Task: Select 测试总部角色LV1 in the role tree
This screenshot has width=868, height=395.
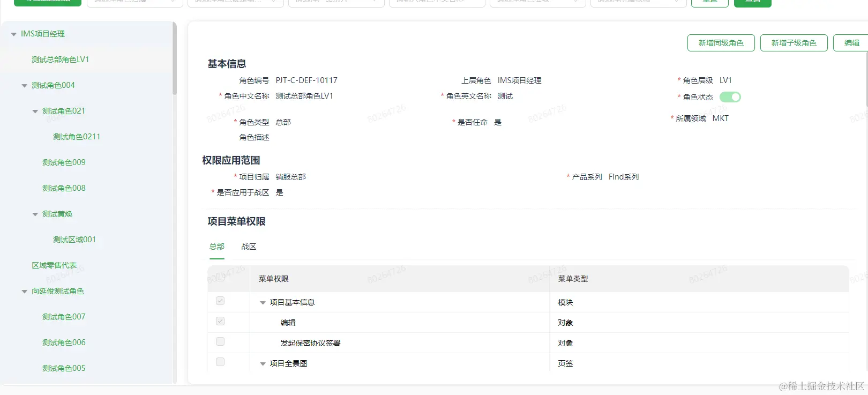Action: point(61,59)
